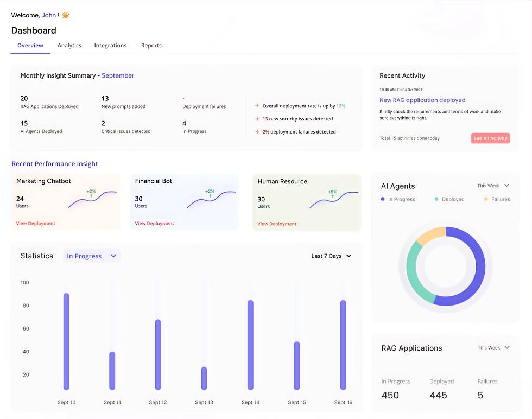Switch to the Analytics tab

click(x=69, y=45)
